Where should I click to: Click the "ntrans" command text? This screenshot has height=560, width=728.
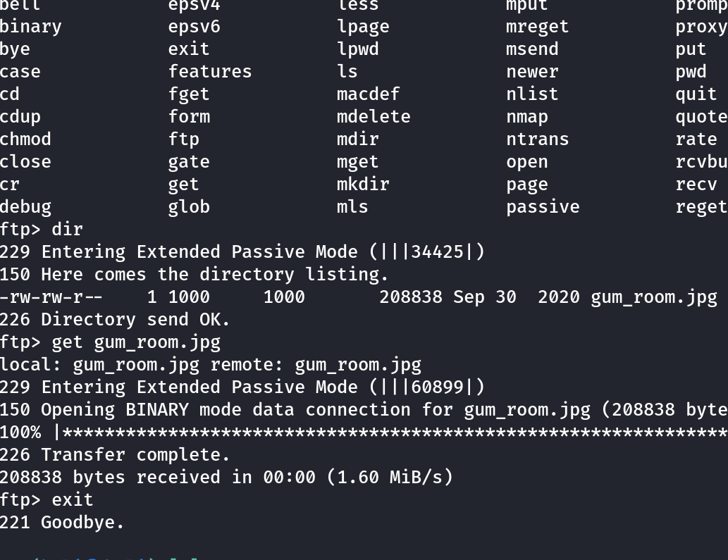(x=537, y=139)
